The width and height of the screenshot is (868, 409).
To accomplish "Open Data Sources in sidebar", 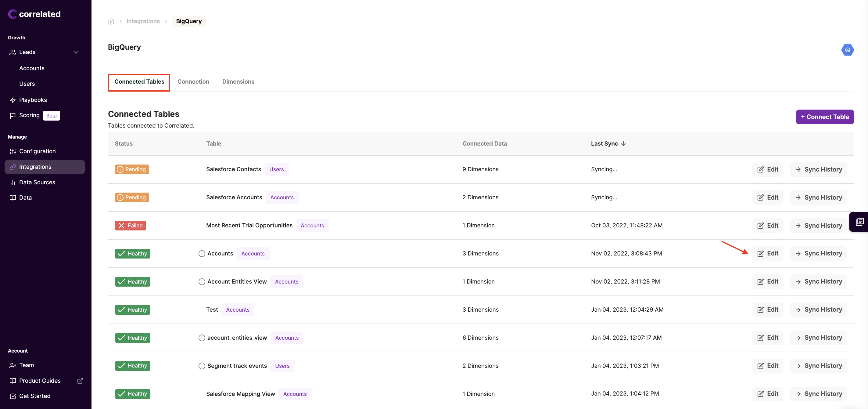I will [37, 183].
